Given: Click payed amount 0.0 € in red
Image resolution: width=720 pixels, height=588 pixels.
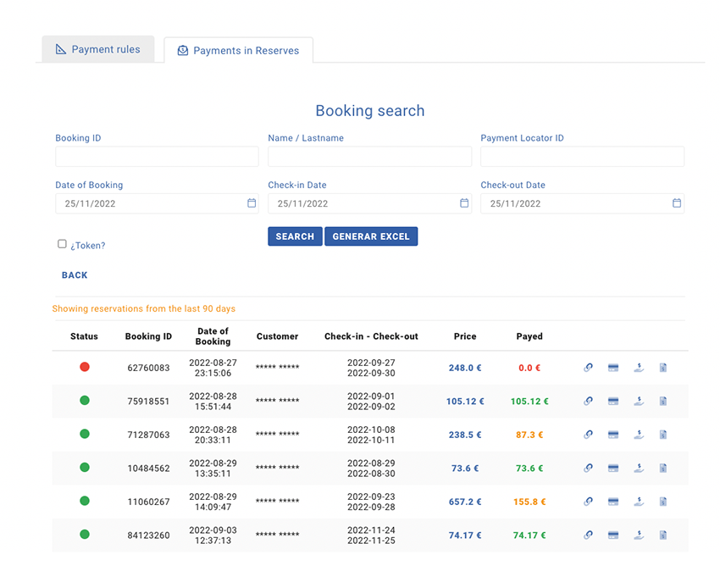Looking at the screenshot, I should click(529, 368).
